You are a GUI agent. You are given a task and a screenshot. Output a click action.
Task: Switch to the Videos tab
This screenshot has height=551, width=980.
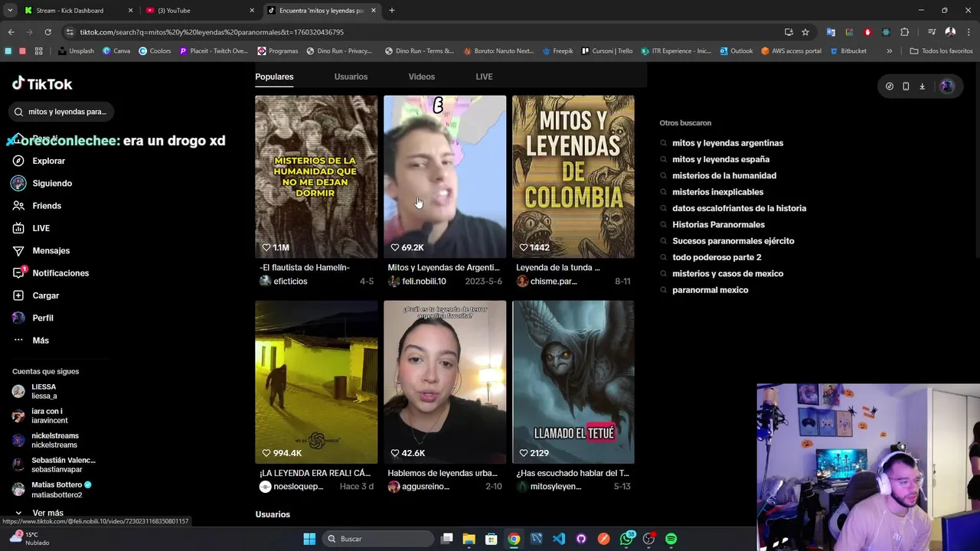(x=421, y=77)
